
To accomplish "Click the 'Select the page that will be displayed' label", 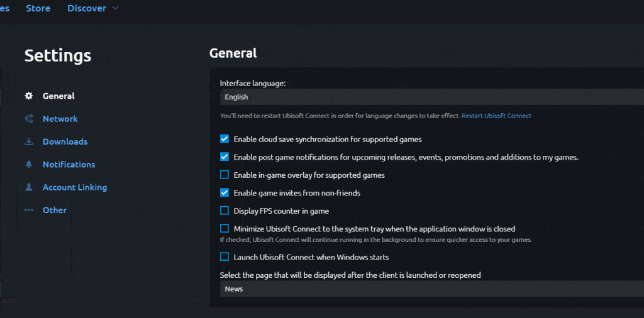I will tap(350, 275).
